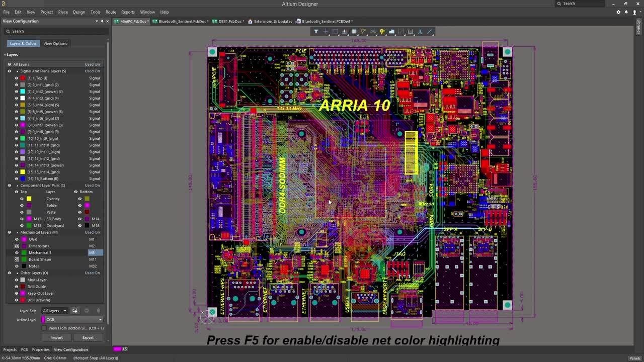This screenshot has height=362, width=644.
Task: Select the Place Text tool in the toolbar
Action: coord(420,31)
